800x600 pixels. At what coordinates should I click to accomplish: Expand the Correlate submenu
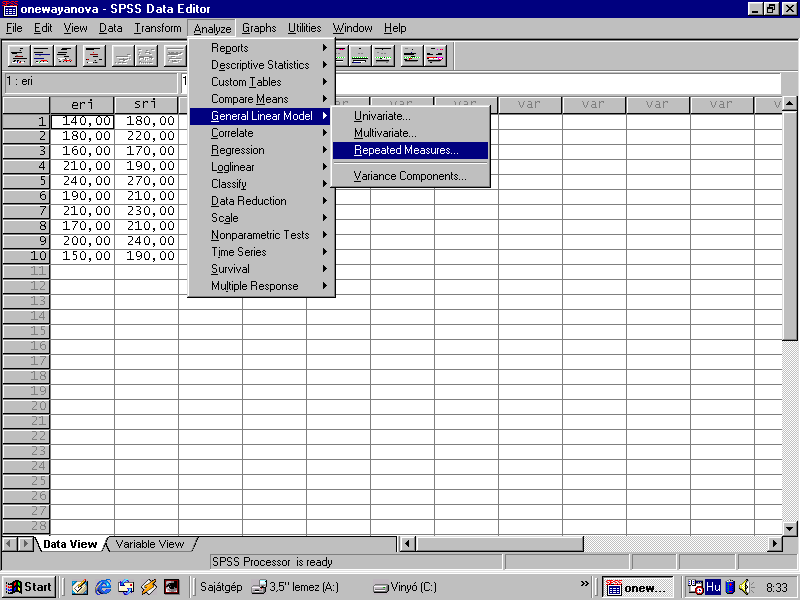pos(262,133)
